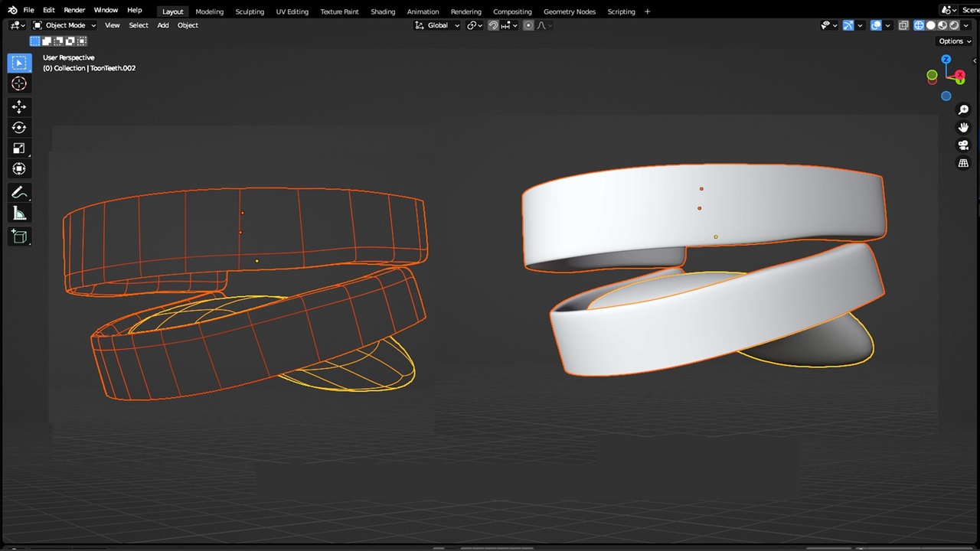Click the red X axis gizmo handle
980x551 pixels.
pos(960,75)
